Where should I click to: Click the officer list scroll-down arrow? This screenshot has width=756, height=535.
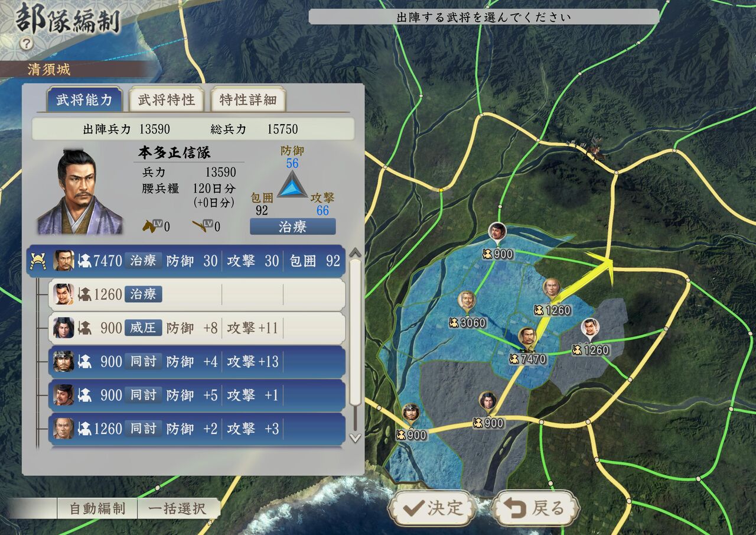click(x=355, y=438)
